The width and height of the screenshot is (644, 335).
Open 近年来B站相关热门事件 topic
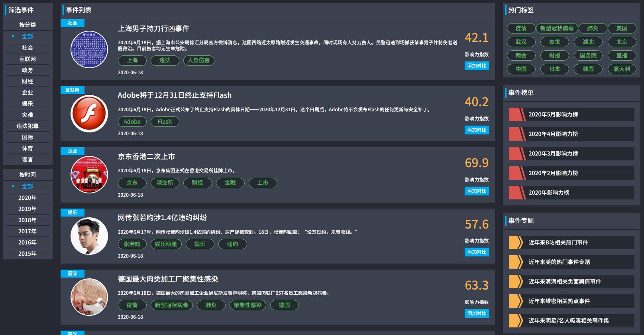pyautogui.click(x=571, y=242)
